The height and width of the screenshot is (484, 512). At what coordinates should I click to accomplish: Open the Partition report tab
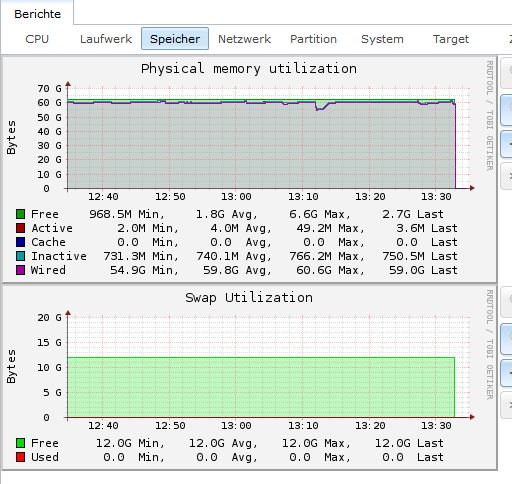(x=313, y=39)
